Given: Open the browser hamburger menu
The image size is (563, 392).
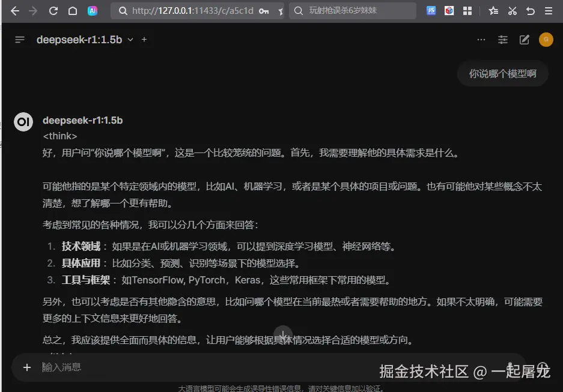Looking at the screenshot, I should pos(548,11).
